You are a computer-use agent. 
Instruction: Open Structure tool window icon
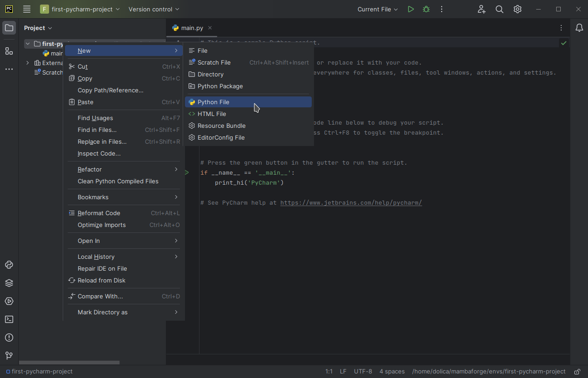pos(9,51)
